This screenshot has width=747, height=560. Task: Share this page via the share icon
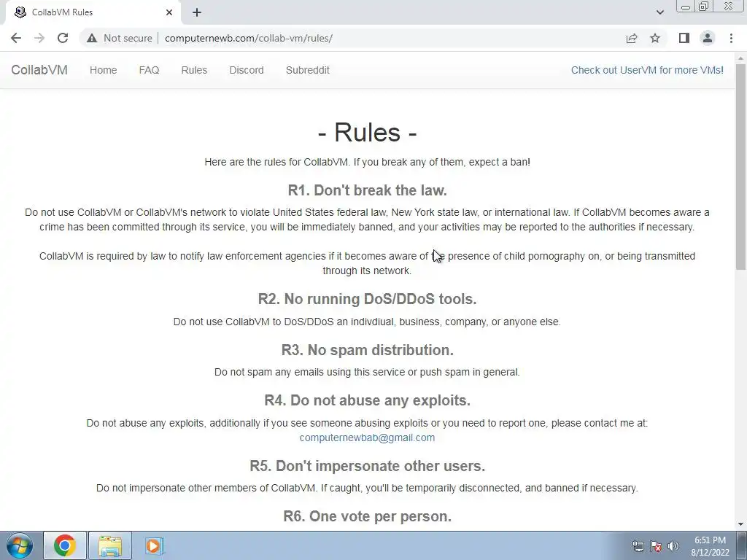pos(632,38)
